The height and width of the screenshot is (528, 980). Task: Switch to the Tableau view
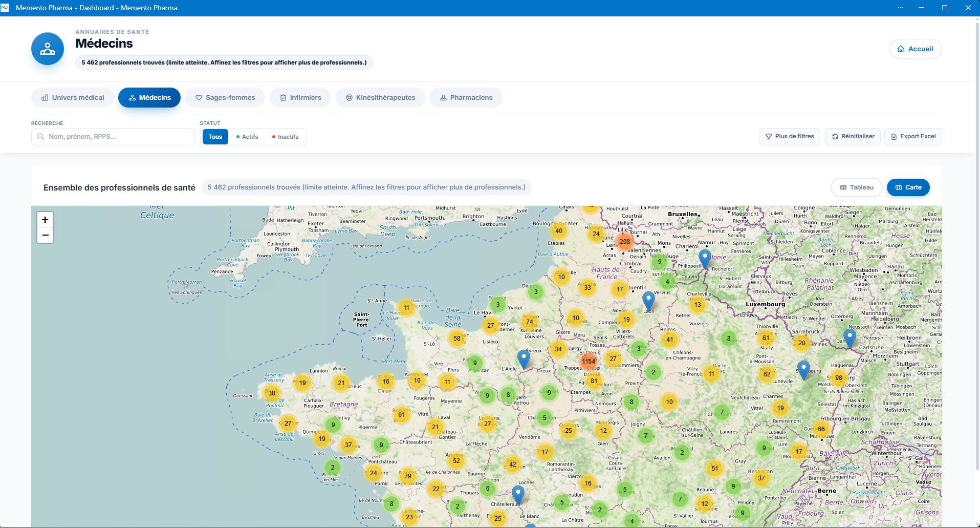(x=857, y=187)
